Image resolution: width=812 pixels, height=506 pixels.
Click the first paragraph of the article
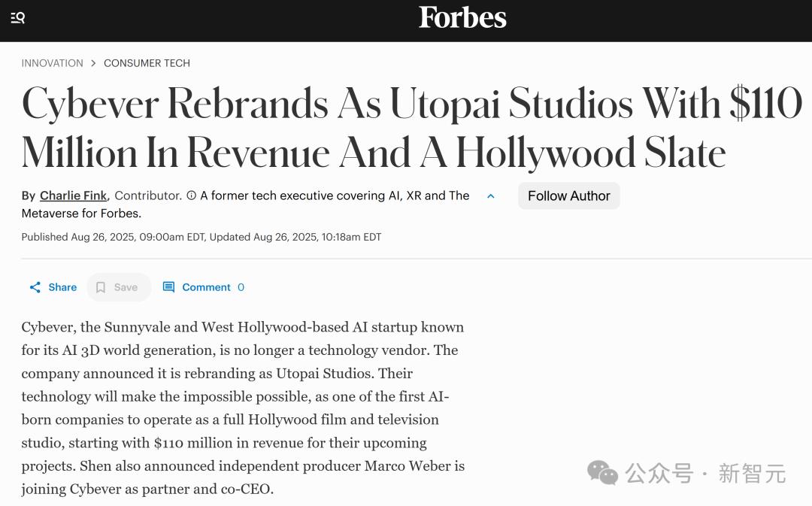click(x=244, y=408)
